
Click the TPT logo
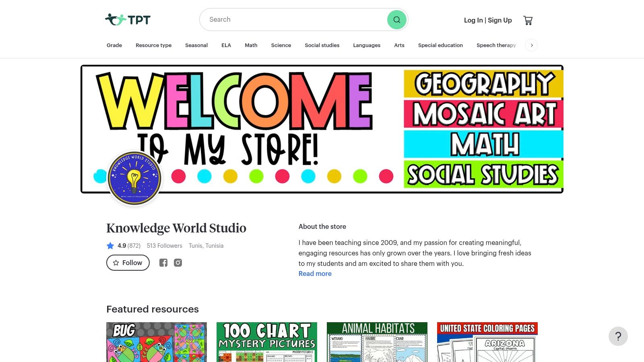click(x=128, y=20)
